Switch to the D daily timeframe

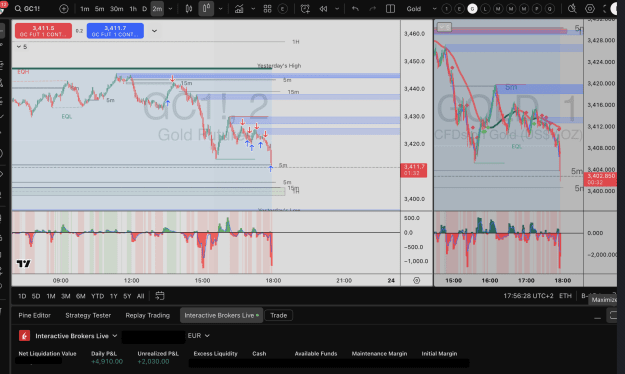point(144,9)
